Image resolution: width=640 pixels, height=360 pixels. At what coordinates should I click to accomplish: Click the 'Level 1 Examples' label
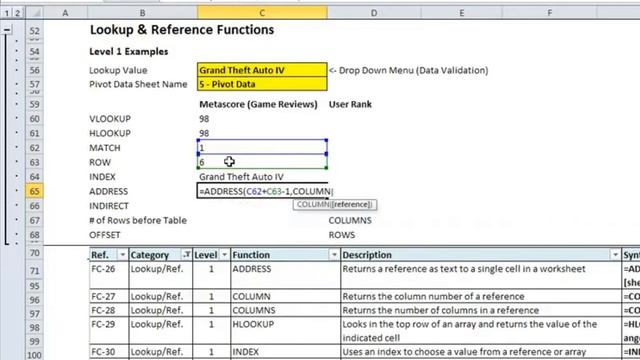(129, 51)
